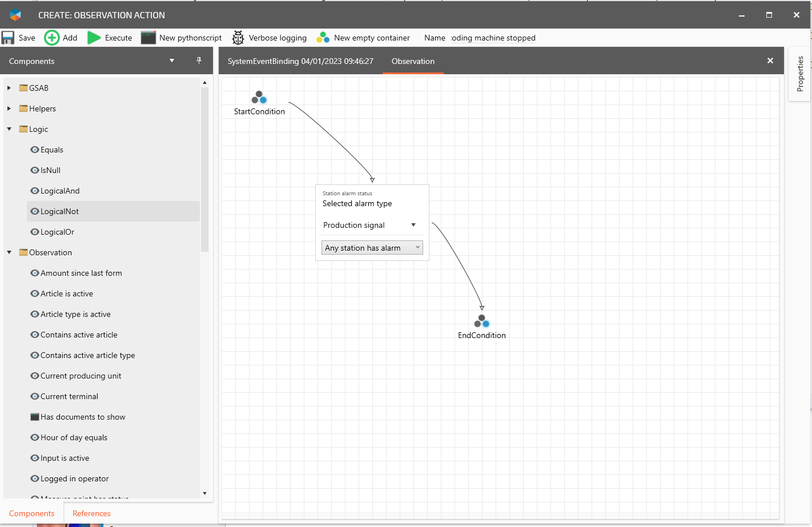Click the New pythonscript terminal icon
Screen dimensions: 812x527
pyautogui.click(x=148, y=38)
